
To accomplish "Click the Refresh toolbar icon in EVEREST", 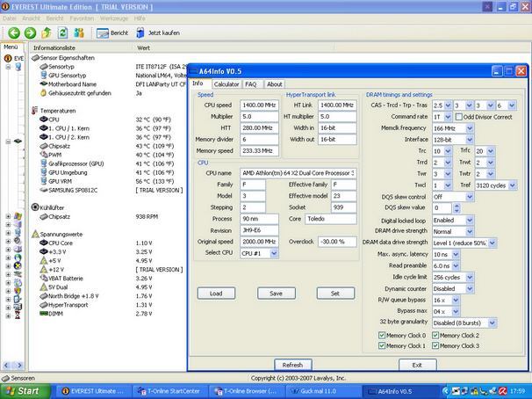I will 61,33.
